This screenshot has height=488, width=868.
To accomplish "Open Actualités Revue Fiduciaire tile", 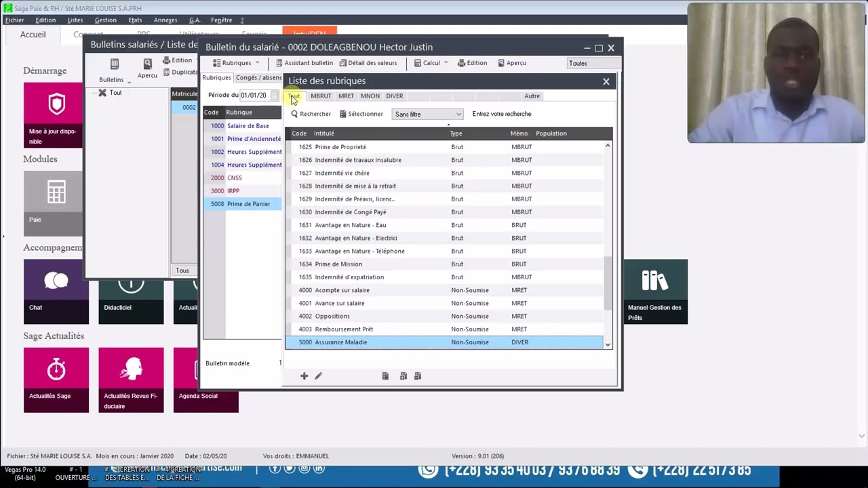I will (x=131, y=380).
